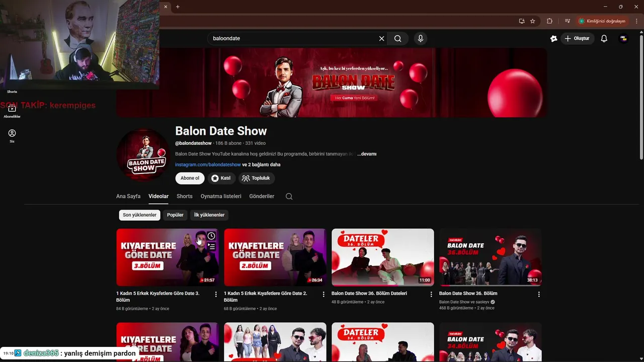The height and width of the screenshot is (362, 644).
Task: Open options for Göre Date 2. Bölüm
Action: tap(324, 294)
